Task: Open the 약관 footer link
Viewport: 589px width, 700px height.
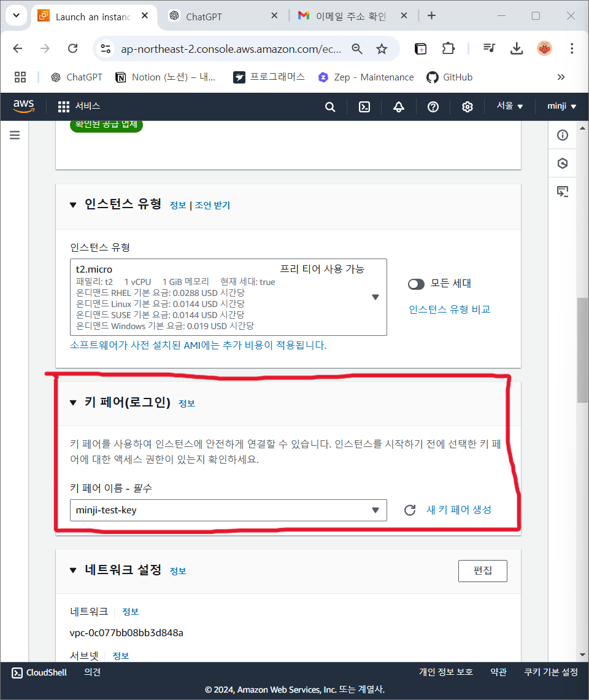Action: [498, 672]
